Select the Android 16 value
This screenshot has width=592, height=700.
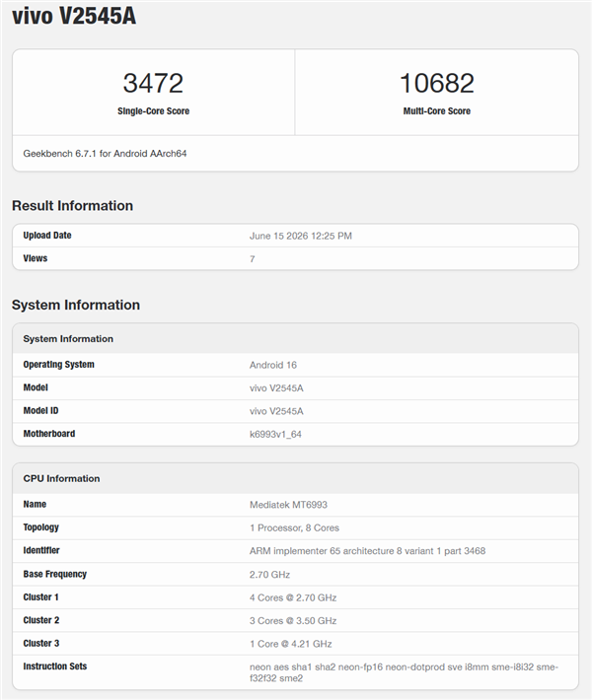pyautogui.click(x=273, y=365)
